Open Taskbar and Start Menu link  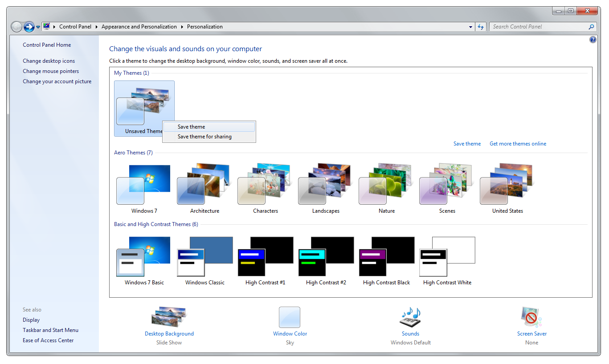tap(50, 330)
